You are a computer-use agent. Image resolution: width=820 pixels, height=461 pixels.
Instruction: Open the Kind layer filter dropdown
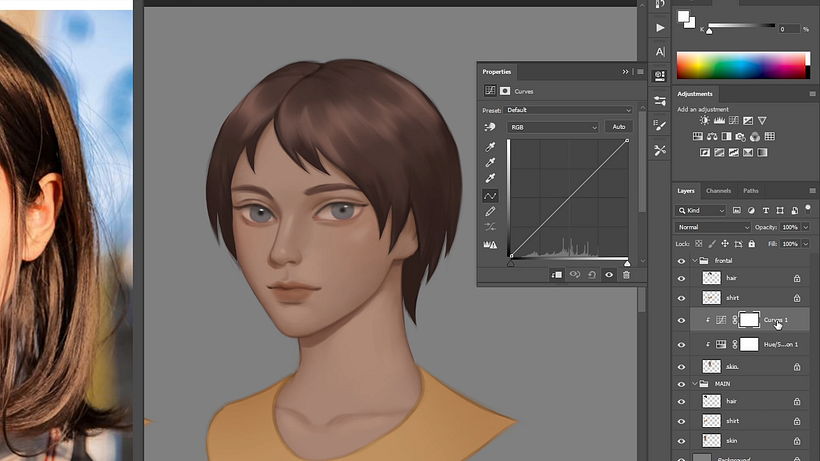pos(701,211)
